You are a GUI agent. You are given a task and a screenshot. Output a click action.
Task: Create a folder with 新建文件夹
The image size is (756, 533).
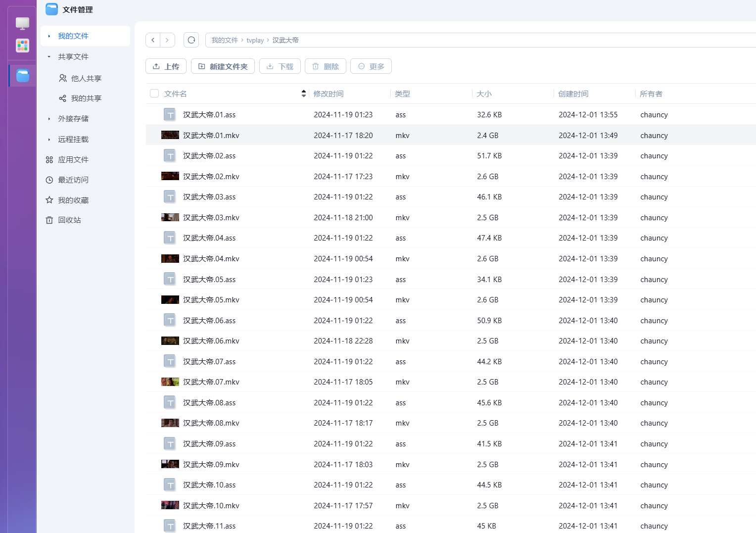pos(223,66)
